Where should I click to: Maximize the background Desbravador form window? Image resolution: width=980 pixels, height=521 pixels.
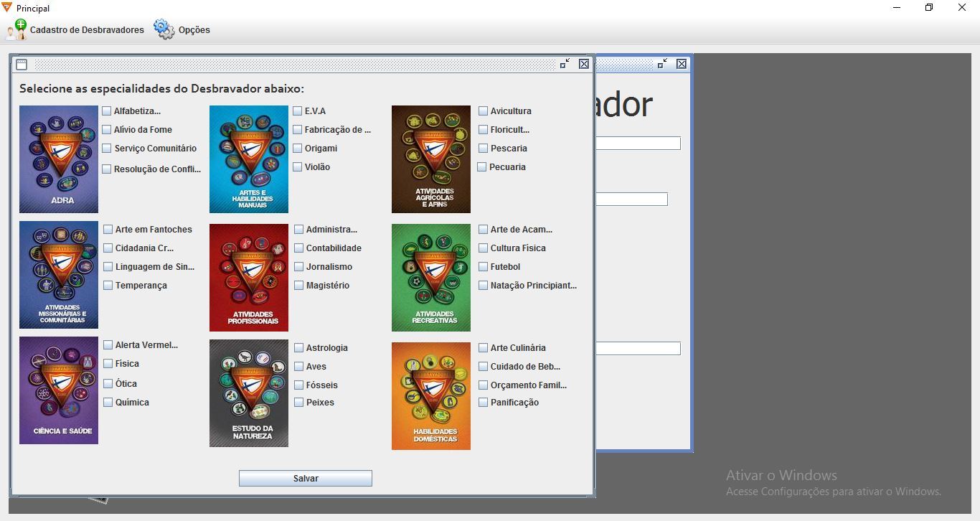click(663, 64)
